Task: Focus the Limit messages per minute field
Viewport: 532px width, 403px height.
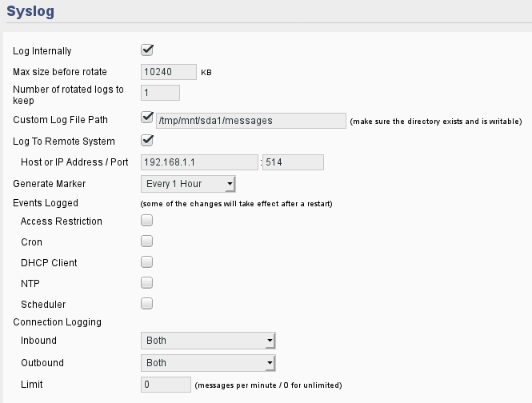Action: coord(166,385)
